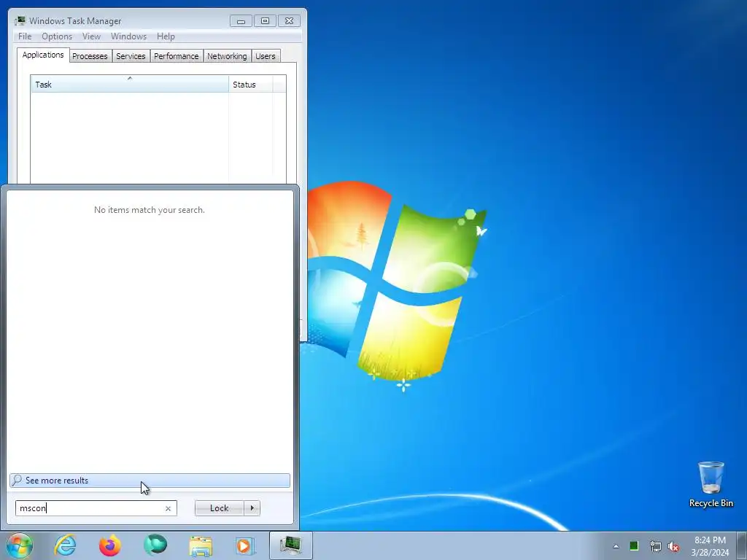Screen dimensions: 747x560
Task: Maximize the Task Manager window
Action: point(266,21)
